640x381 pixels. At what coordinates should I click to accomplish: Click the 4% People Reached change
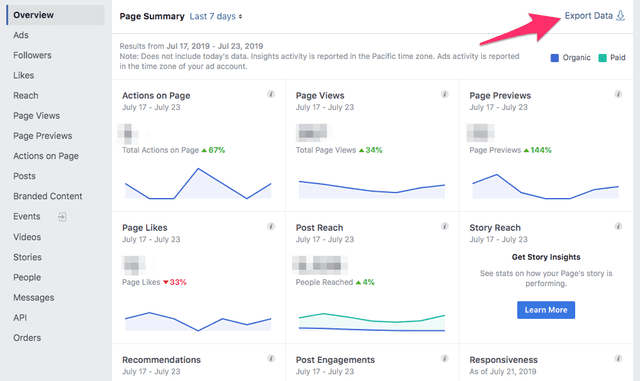coord(365,282)
